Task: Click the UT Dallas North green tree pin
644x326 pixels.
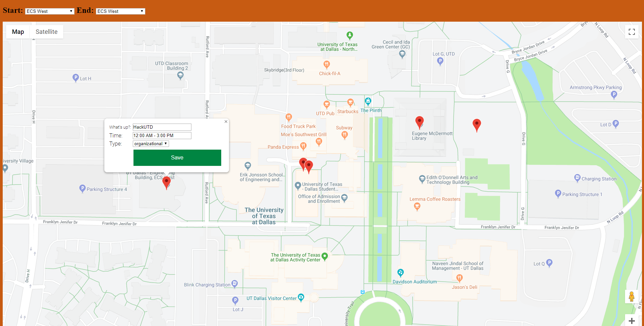Action: pos(350,36)
